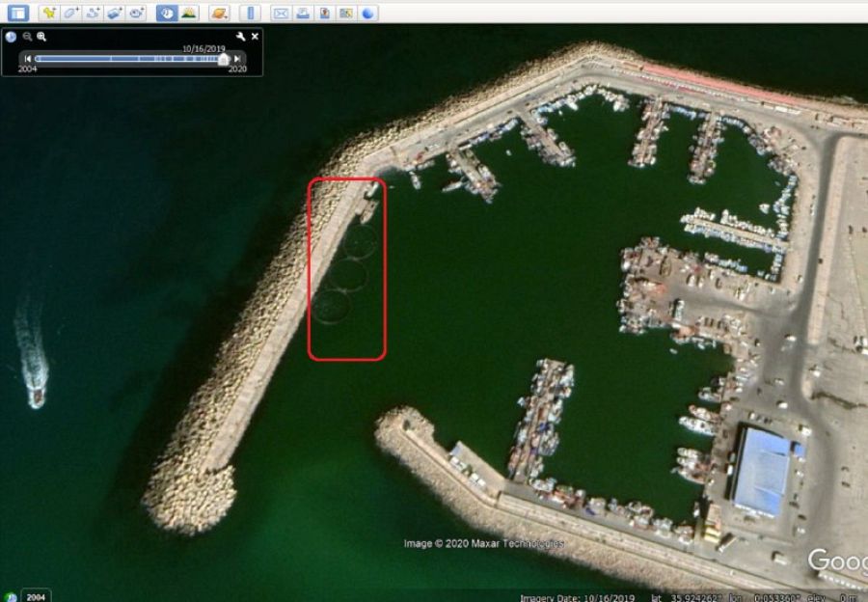Add a polygon with toolbar icon
Image resolution: width=868 pixels, height=602 pixels.
point(71,13)
